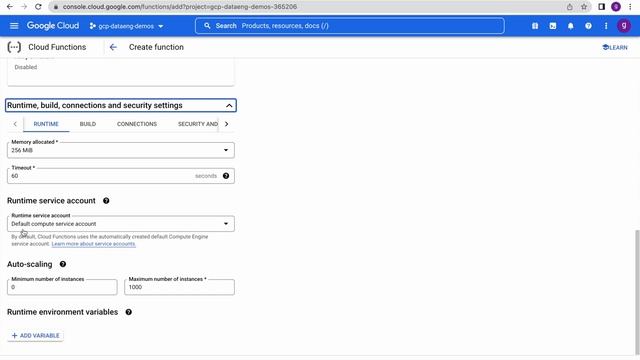Screen dimensions: 640x360
Task: Go back with the Create function arrow
Action: tap(113, 47)
